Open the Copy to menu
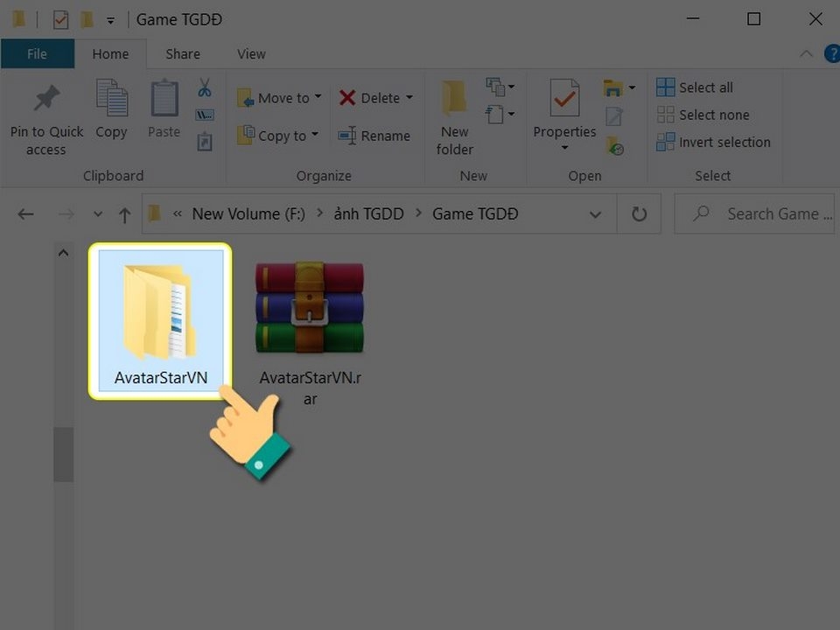This screenshot has width=840, height=630. point(278,136)
